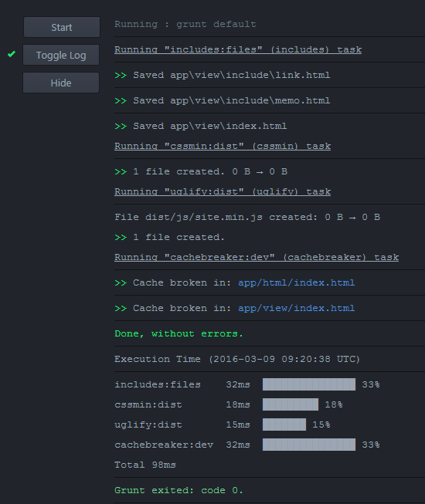Click the cssmin:dist 18% time bar
Viewport: 425px width, 504px height.
pos(291,404)
